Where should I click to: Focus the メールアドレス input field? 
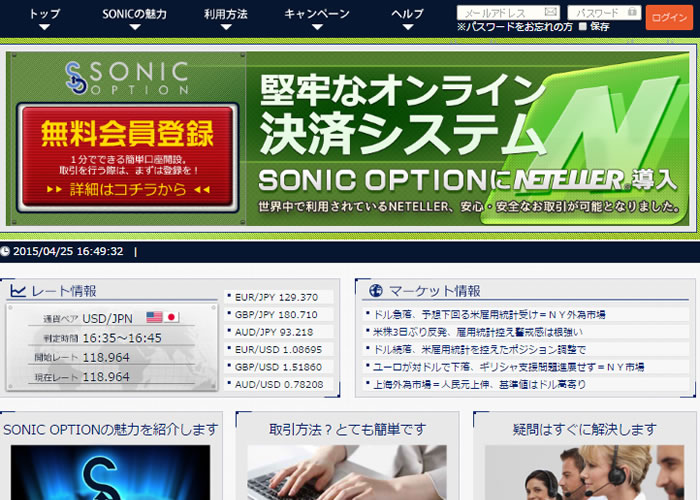point(508,12)
